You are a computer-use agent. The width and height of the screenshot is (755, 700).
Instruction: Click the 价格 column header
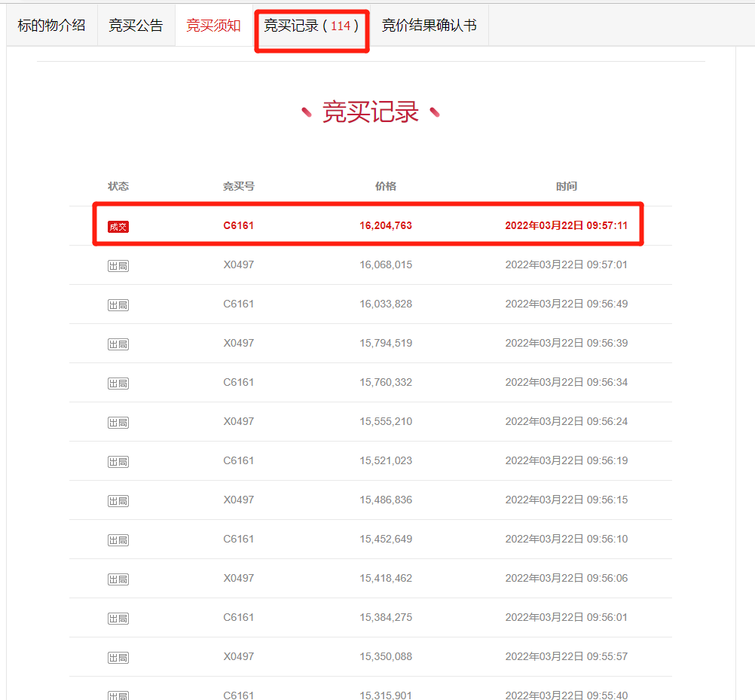coord(386,186)
